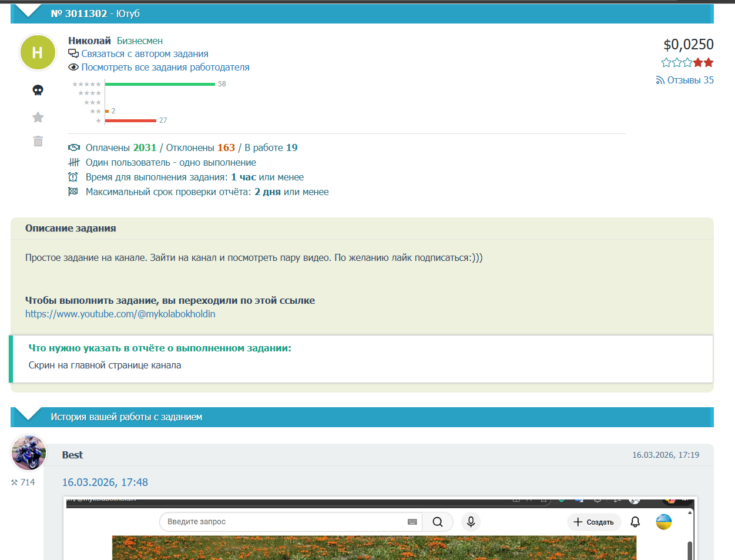This screenshot has height=560, width=735.
Task: Open the youtube.com/@mykolabokholdin link
Action: click(x=120, y=314)
